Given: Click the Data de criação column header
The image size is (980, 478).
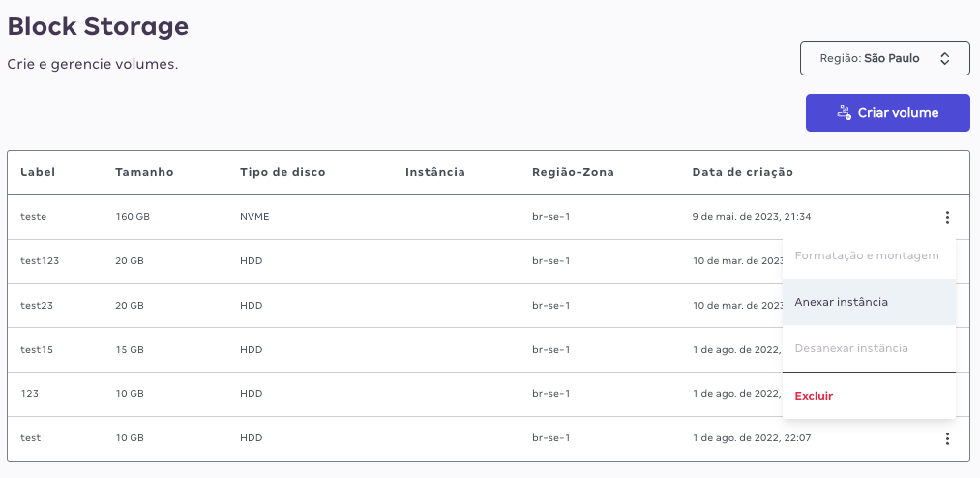Looking at the screenshot, I should click(x=743, y=172).
